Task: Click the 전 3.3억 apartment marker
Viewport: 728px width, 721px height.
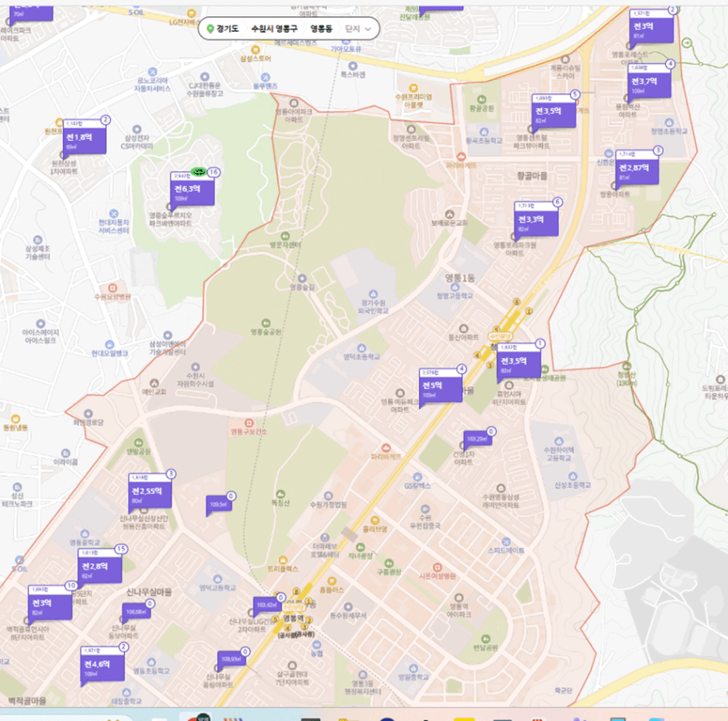Action: [x=536, y=219]
